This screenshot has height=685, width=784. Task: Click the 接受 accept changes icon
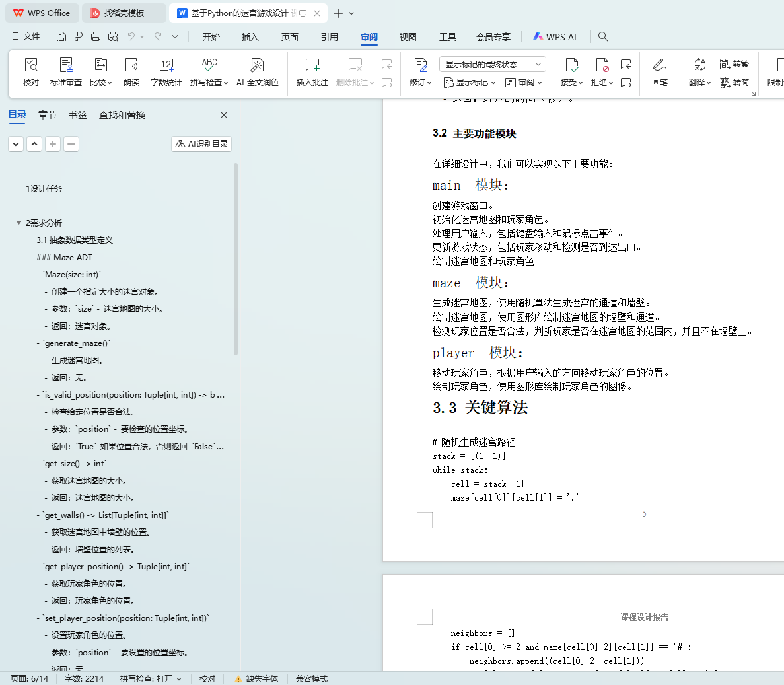[x=571, y=65]
